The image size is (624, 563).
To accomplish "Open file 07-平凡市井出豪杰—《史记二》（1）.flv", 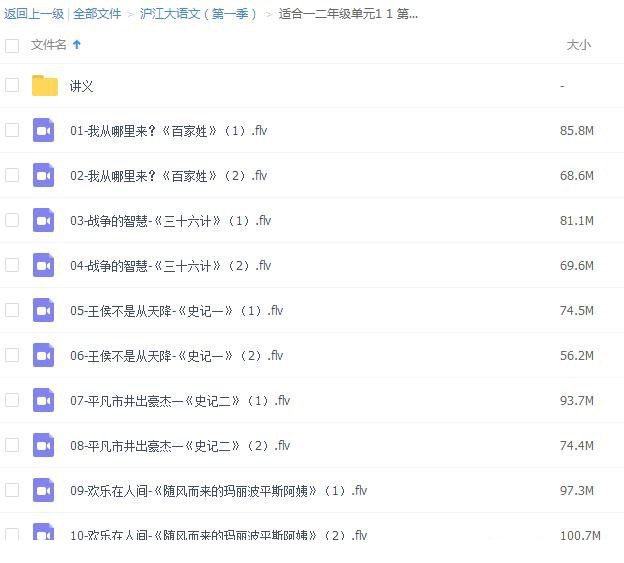I will click(180, 400).
